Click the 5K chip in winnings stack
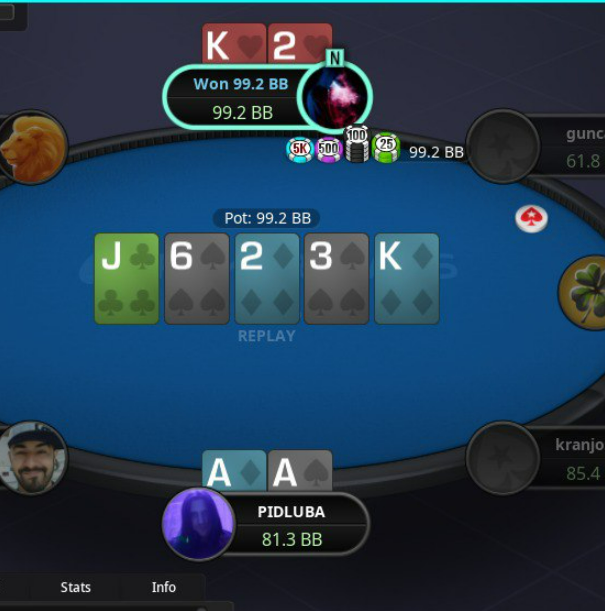The width and height of the screenshot is (605, 611). (x=300, y=150)
